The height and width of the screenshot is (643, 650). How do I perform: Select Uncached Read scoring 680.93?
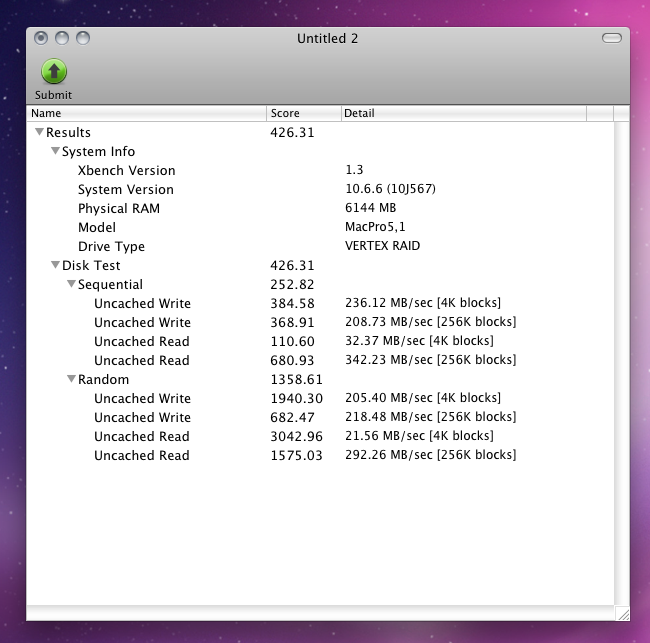[320, 360]
